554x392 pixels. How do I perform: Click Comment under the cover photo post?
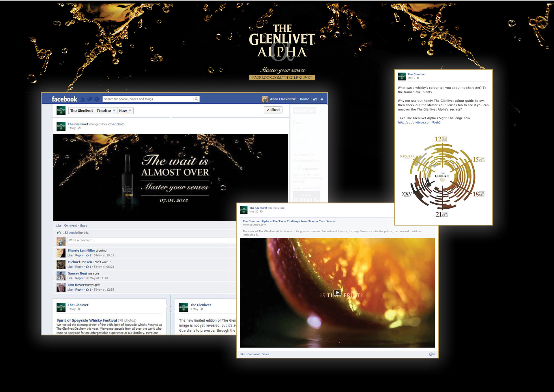point(70,226)
